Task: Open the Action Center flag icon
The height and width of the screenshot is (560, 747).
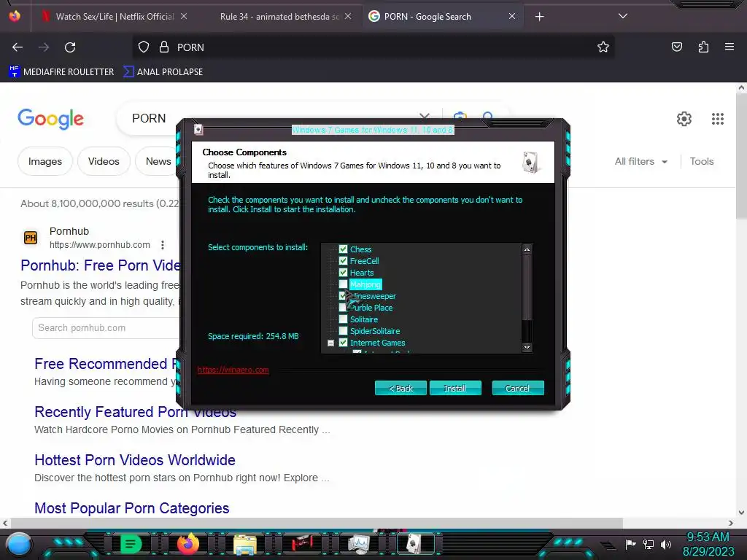Action: click(x=630, y=544)
